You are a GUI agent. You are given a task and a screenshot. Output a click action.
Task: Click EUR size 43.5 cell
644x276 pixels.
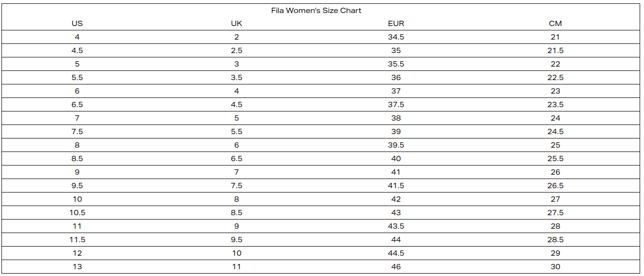click(x=396, y=226)
